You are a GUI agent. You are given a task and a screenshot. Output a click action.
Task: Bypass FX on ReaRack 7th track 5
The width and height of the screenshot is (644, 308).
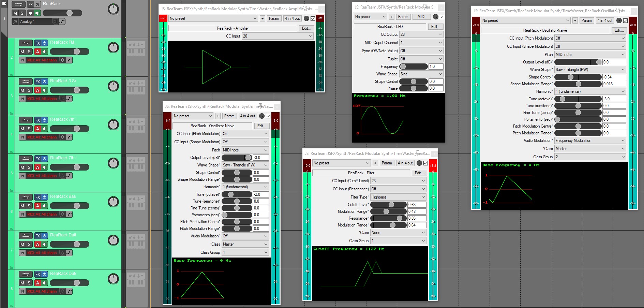[x=44, y=159]
